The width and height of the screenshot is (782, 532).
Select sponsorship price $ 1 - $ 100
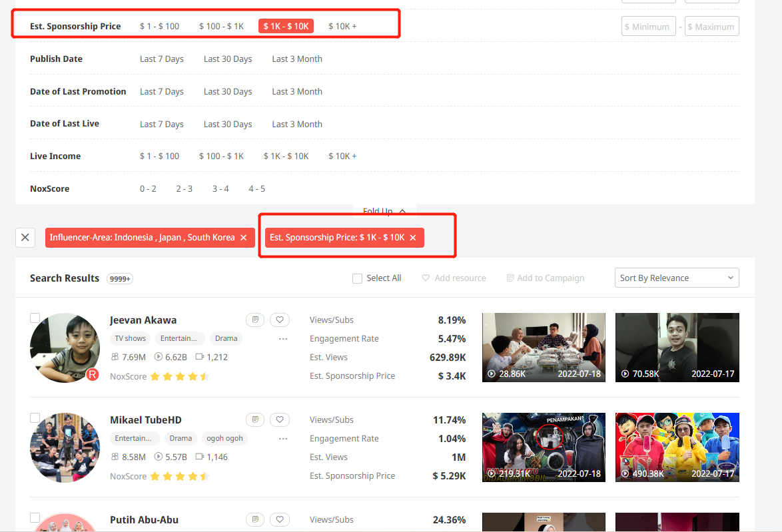160,26
